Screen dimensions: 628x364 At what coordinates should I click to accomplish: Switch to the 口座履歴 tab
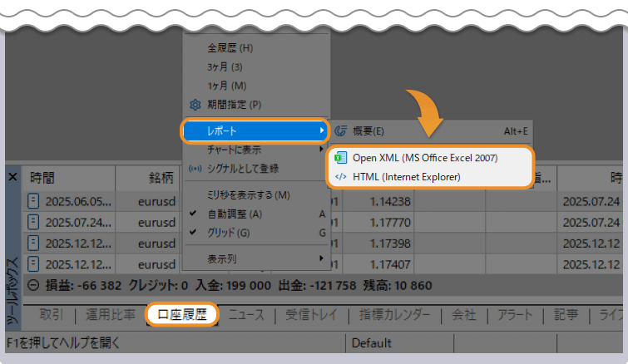[x=182, y=315]
